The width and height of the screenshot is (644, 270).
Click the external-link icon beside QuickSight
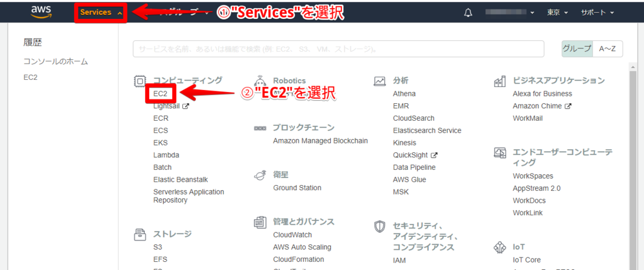[434, 155]
